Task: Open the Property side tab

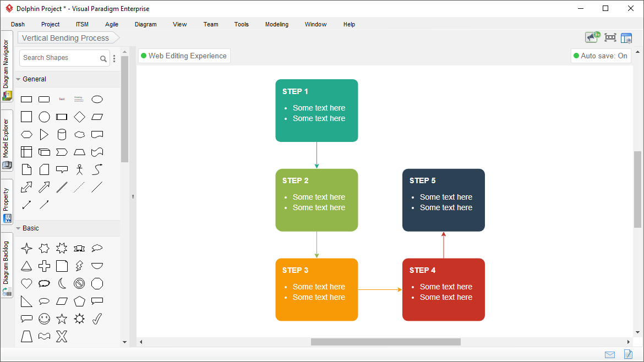Action: point(6,202)
